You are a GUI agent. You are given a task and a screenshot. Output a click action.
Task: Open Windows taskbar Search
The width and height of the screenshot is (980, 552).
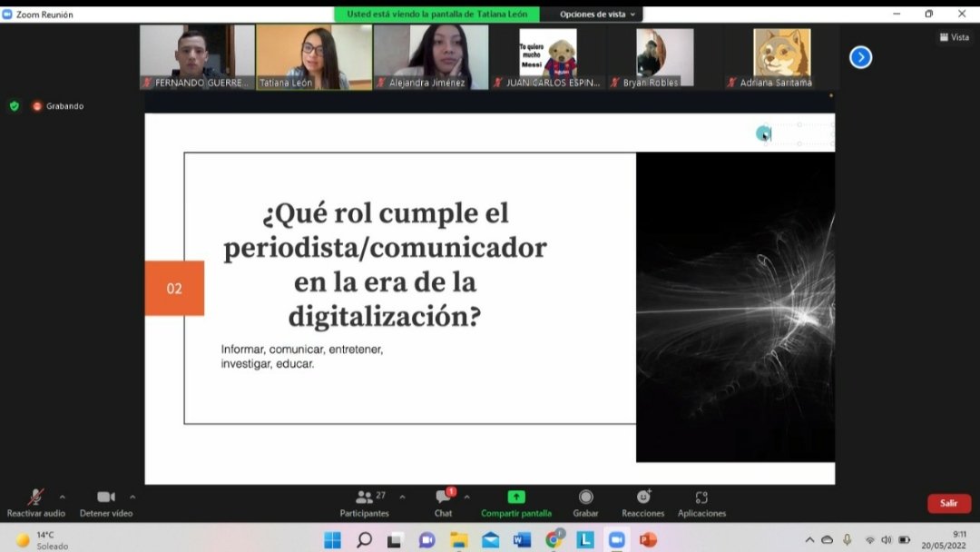coord(365,539)
